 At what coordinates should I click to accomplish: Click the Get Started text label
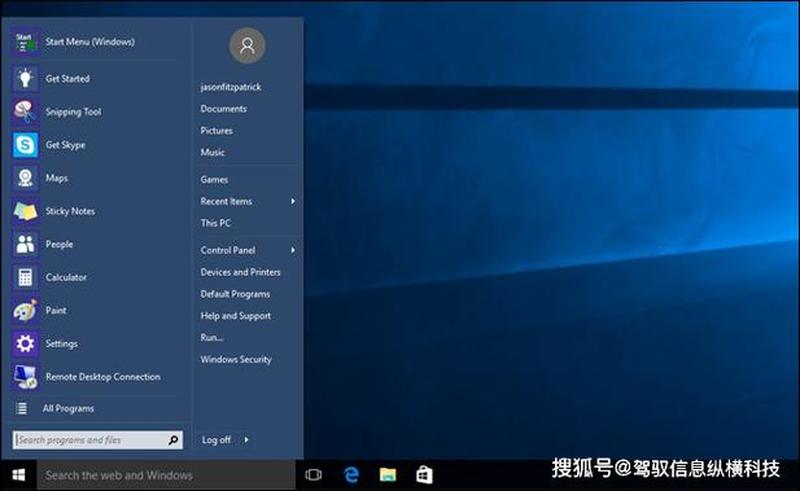67,79
